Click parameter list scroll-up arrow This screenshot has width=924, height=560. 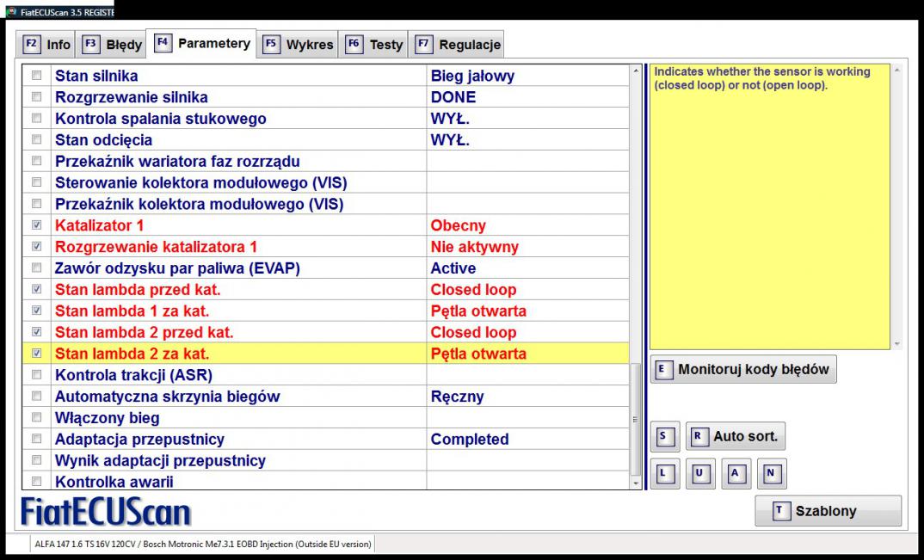(636, 71)
